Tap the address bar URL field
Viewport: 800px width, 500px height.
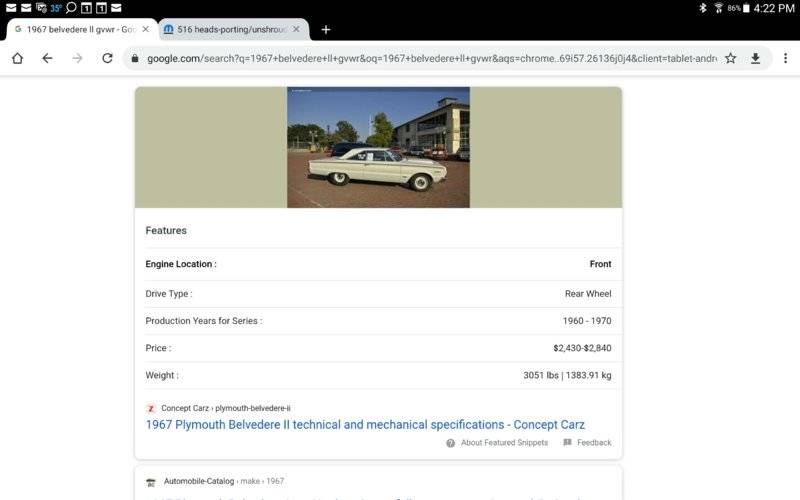point(430,58)
